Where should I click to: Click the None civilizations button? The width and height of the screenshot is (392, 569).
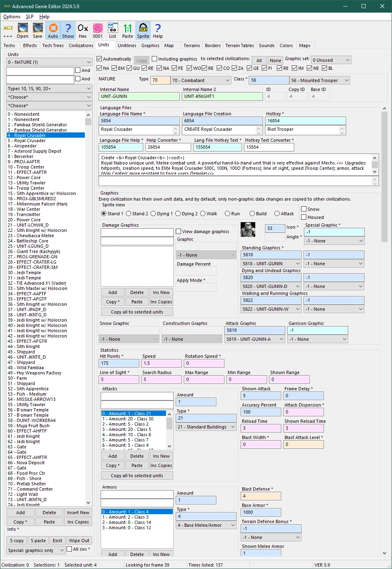tap(275, 61)
